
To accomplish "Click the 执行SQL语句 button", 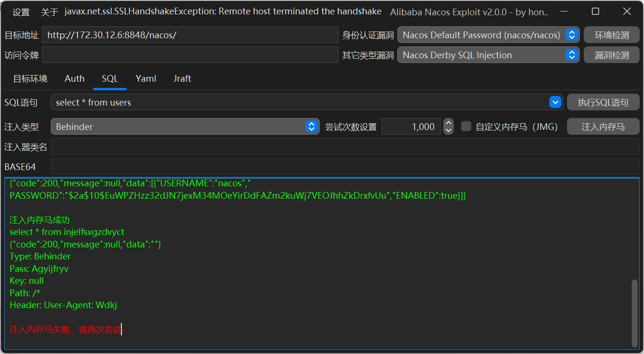I will [602, 102].
